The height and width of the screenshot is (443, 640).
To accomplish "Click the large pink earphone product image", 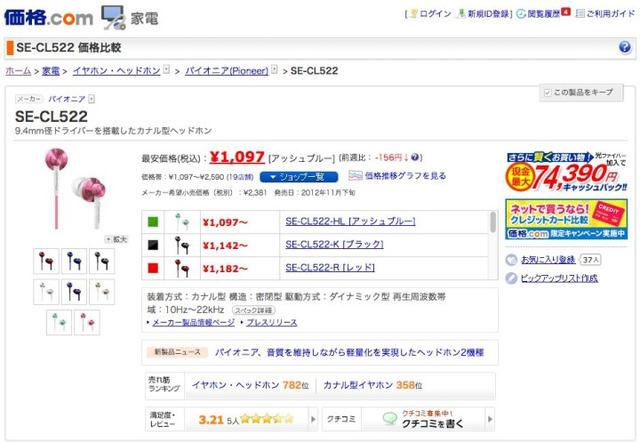I will pos(75,188).
